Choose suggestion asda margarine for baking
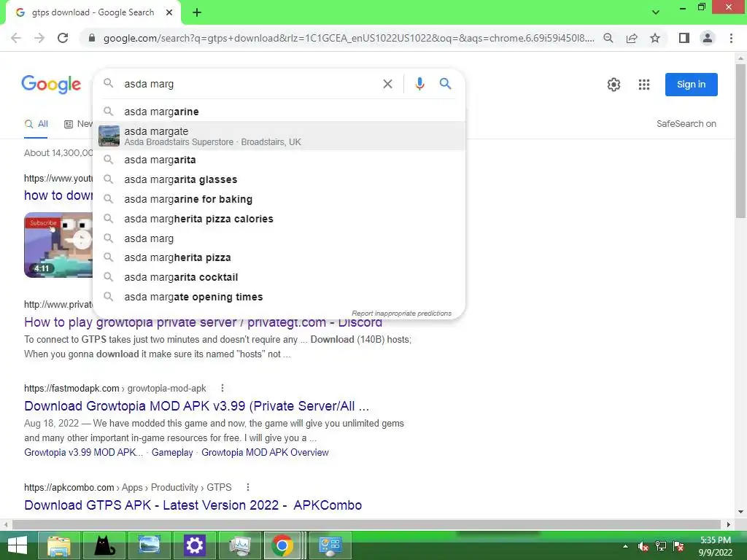747x560 pixels. (279, 199)
